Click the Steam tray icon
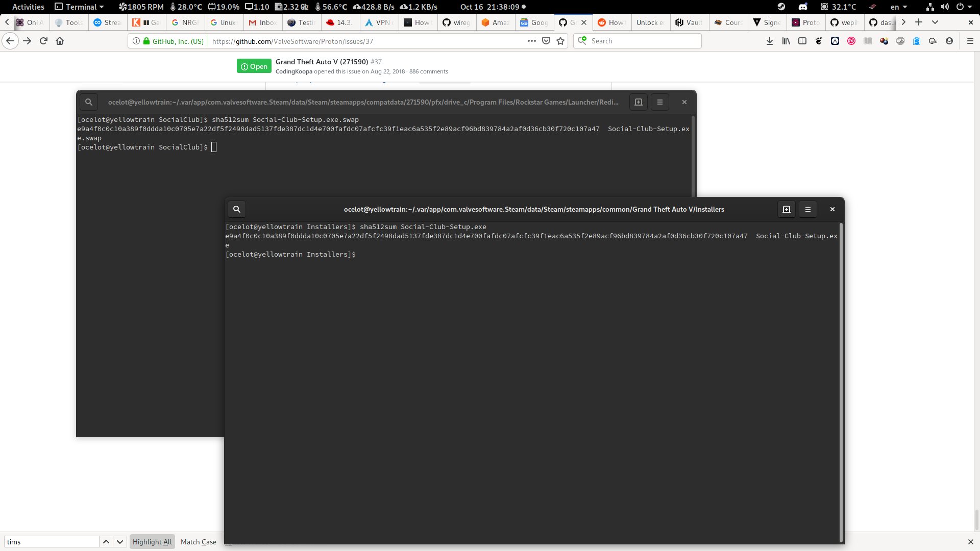Image resolution: width=980 pixels, height=551 pixels. coord(781,7)
